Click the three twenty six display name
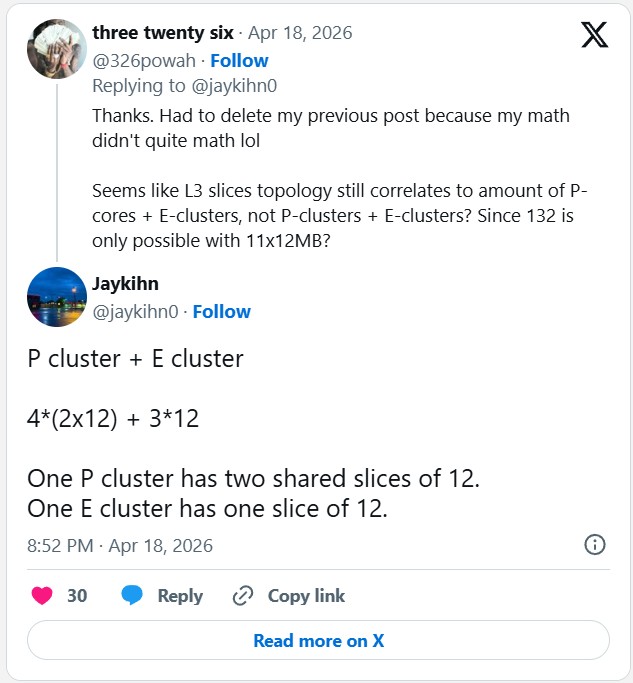The width and height of the screenshot is (633, 683). click(x=164, y=33)
